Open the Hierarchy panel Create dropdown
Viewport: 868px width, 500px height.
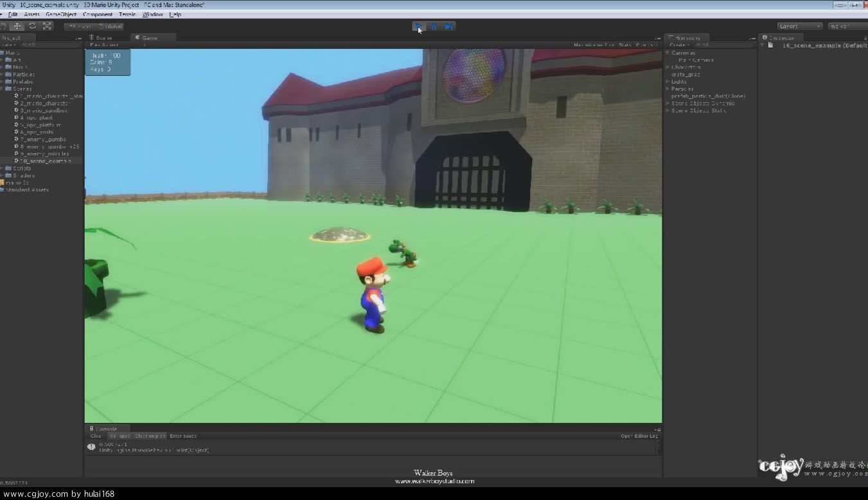(678, 45)
